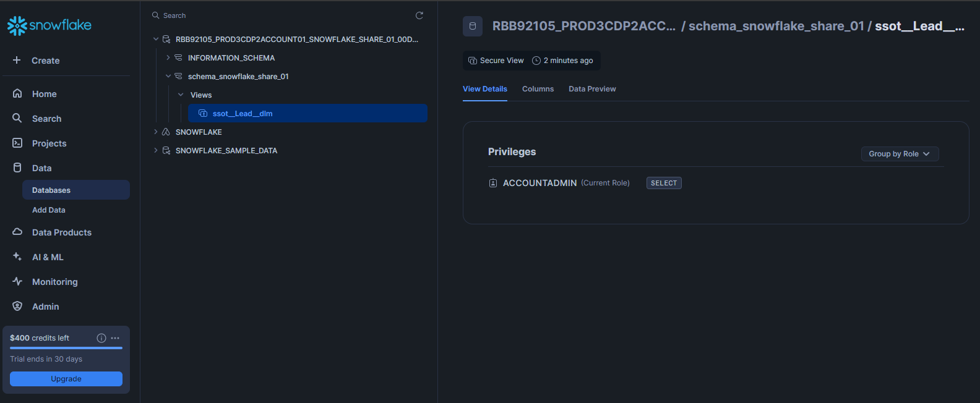Click the SNOWFLAKE database icon

click(x=166, y=132)
